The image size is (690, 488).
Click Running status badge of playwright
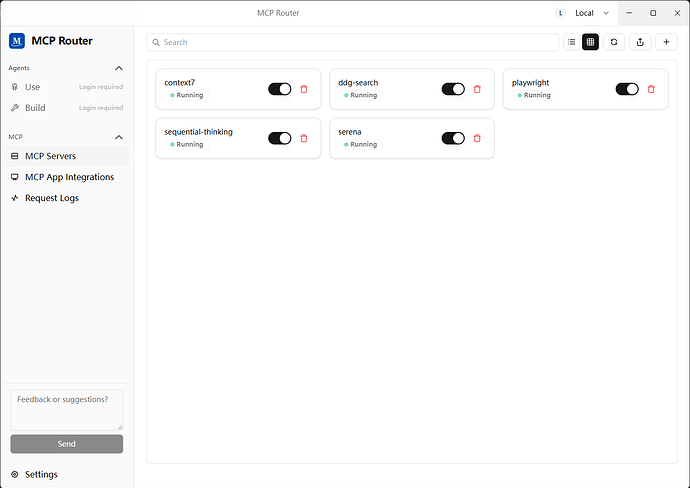pos(534,95)
